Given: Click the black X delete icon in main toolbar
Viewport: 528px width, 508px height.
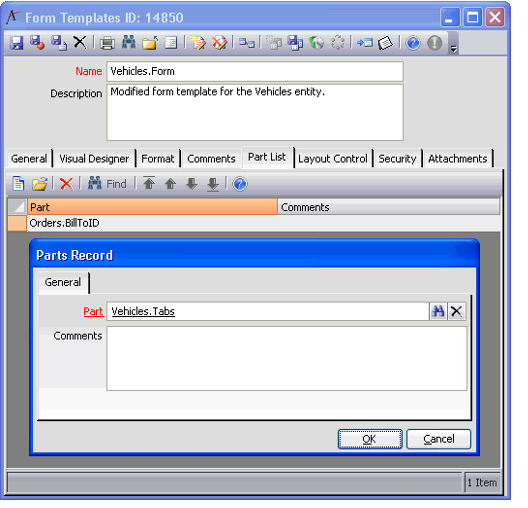Looking at the screenshot, I should (80, 42).
